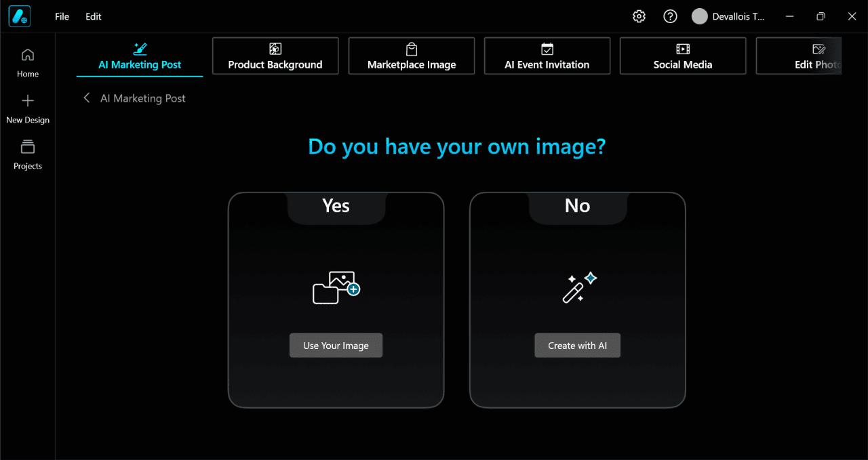
Task: Open the File menu
Action: click(x=62, y=16)
